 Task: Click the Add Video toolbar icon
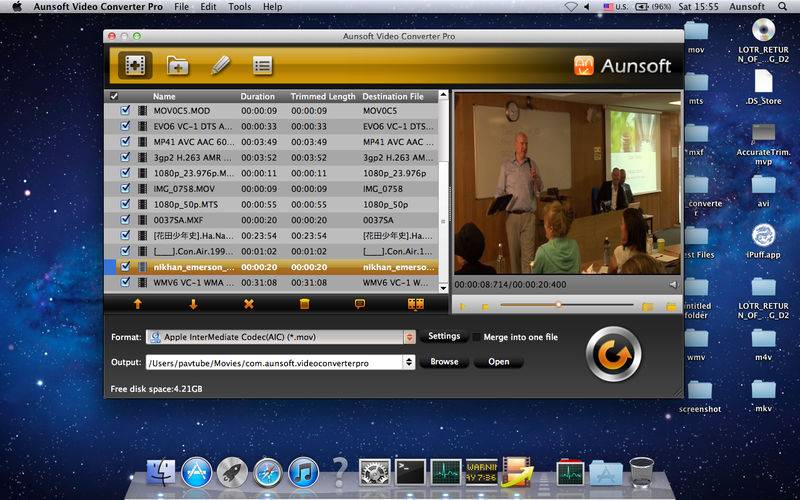pos(135,65)
